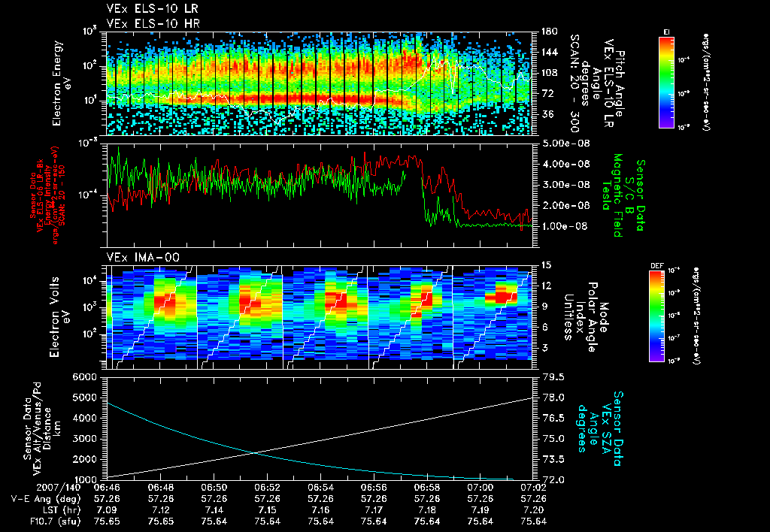The width and height of the screenshot is (770, 532).
Task: Click the LST value 7.19
Action: (x=480, y=510)
